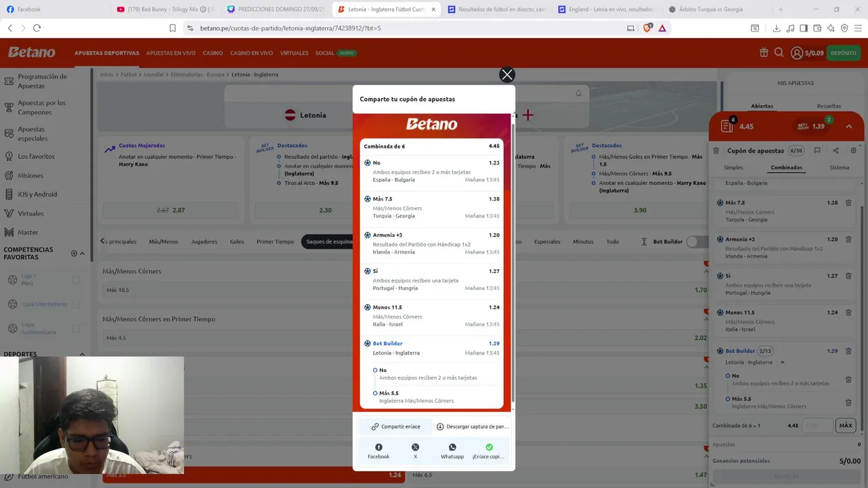Save coupon with bookmark icon in bet slip
The width and height of the screenshot is (868, 488).
817,150
